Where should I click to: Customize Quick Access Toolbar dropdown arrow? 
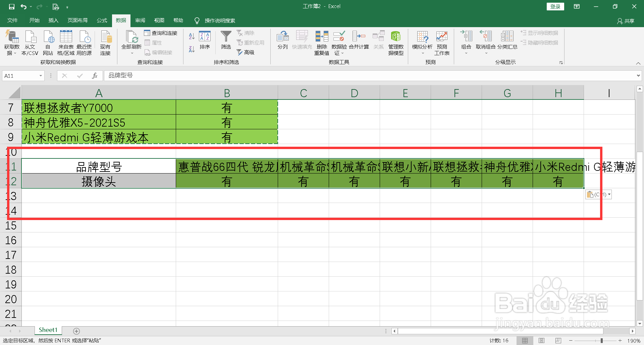coord(67,7)
